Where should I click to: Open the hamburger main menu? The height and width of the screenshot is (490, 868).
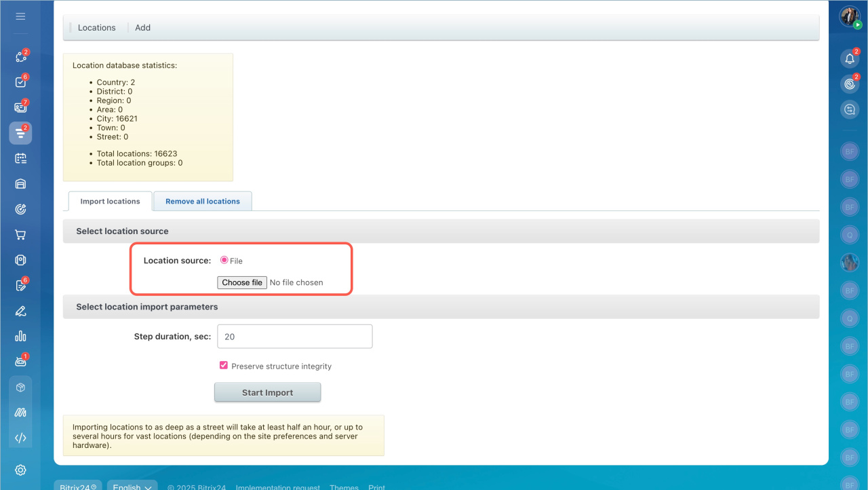coord(20,16)
